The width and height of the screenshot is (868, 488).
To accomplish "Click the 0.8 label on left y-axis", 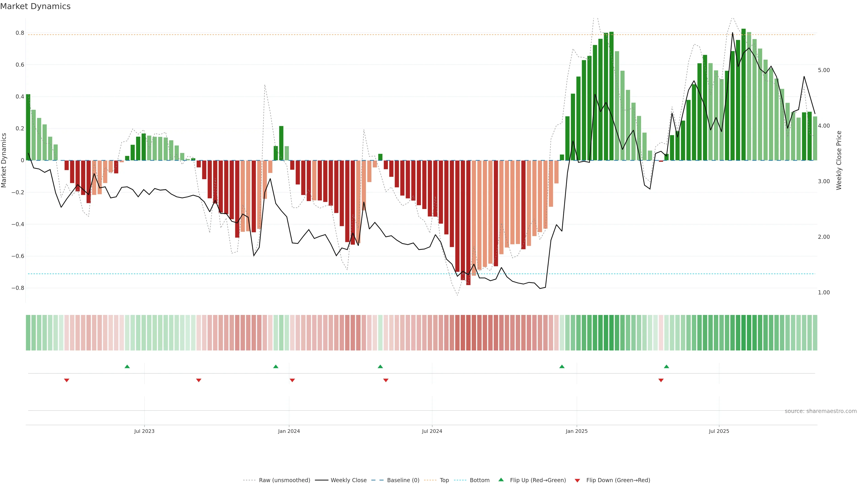I will click(20, 33).
